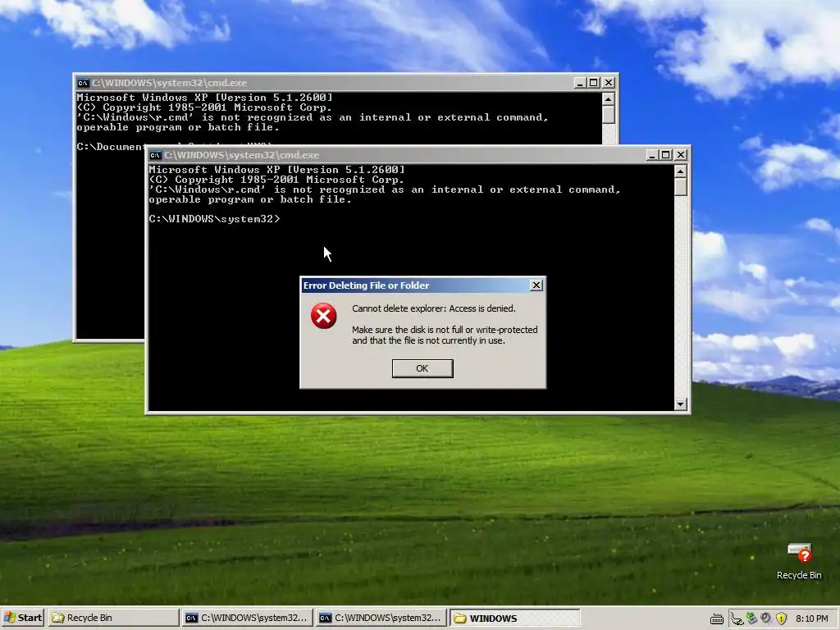Click OK in the Error Deleting dialog
Viewport: 840px width, 630px height.
pos(422,368)
